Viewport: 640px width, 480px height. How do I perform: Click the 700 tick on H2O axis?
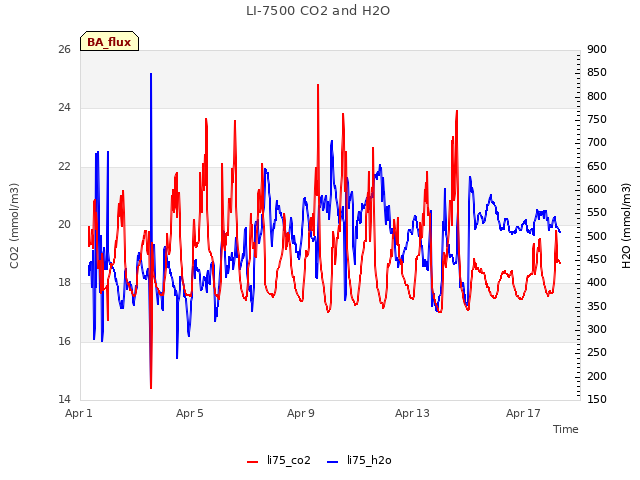pos(597,142)
